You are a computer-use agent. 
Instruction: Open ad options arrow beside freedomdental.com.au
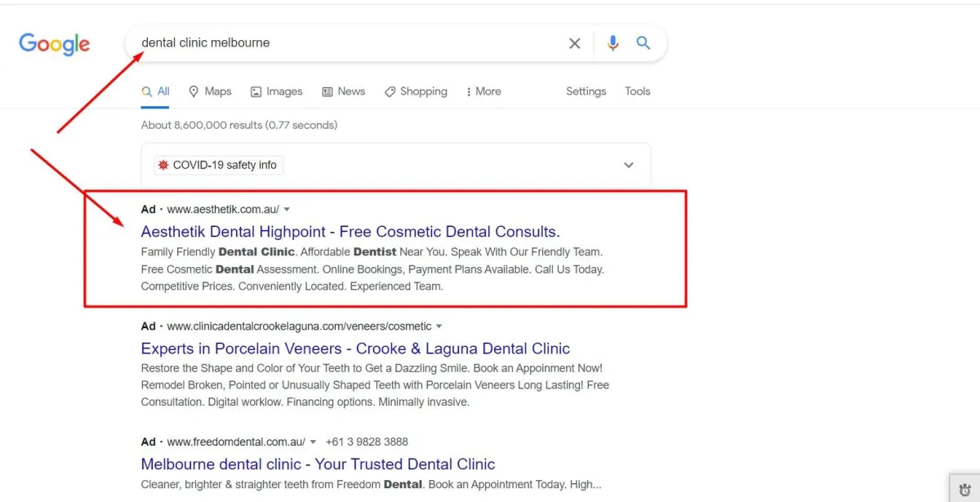tap(313, 442)
